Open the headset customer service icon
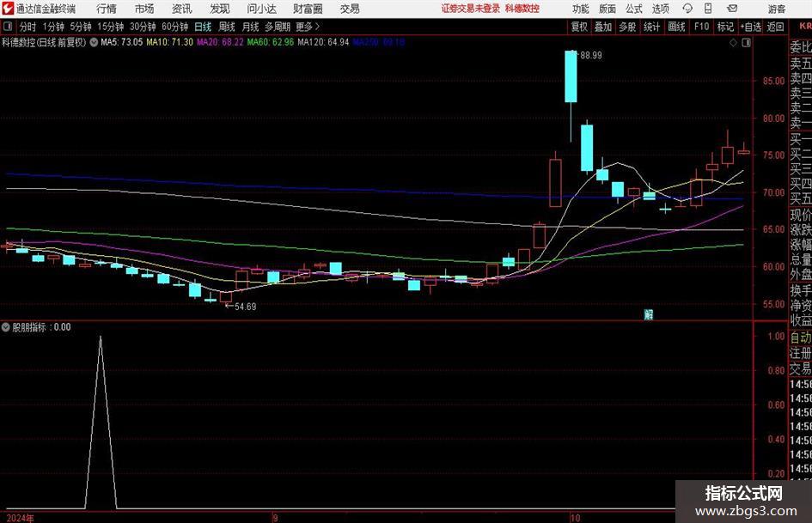Screen dimensions: 812x523 687,9
